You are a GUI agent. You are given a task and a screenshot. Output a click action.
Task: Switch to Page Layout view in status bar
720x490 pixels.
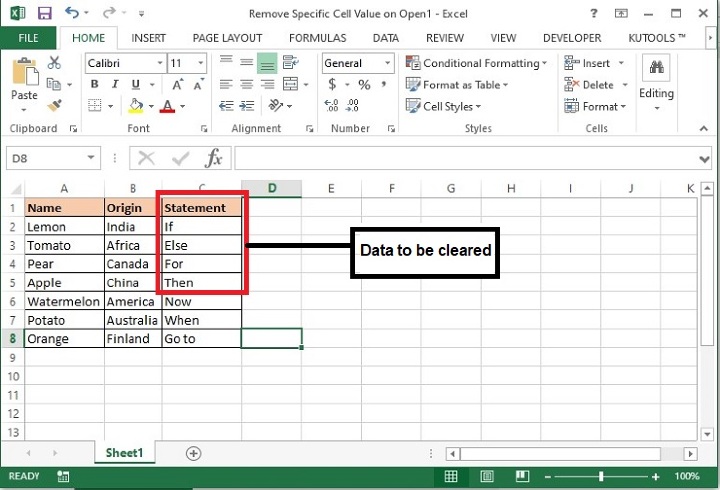[x=487, y=477]
